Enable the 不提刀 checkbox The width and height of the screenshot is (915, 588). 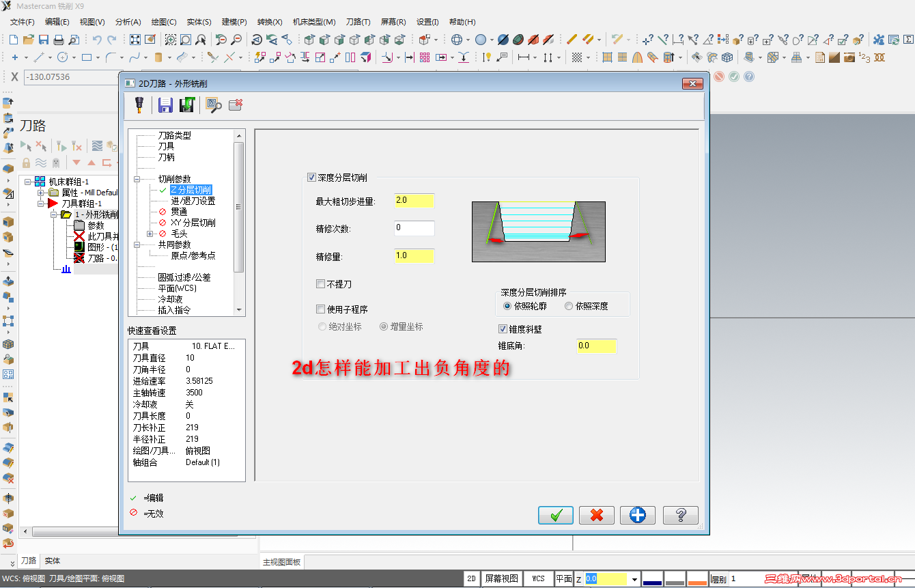[x=320, y=284]
